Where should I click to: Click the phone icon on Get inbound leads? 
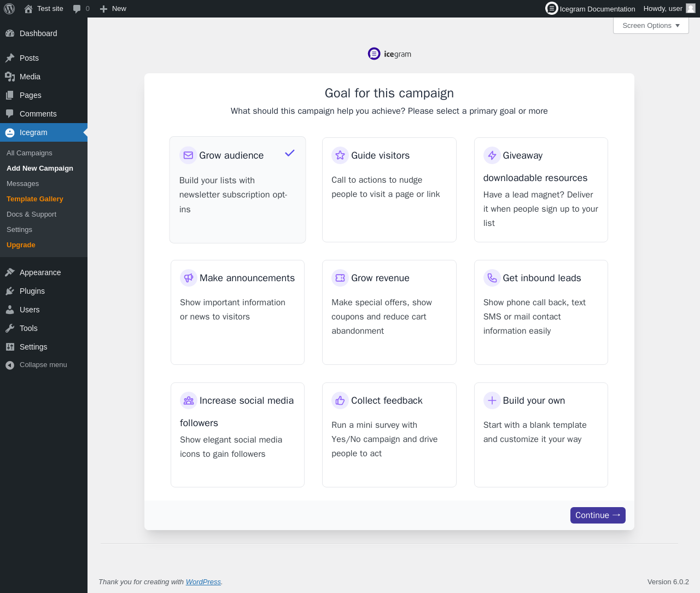pyautogui.click(x=492, y=278)
